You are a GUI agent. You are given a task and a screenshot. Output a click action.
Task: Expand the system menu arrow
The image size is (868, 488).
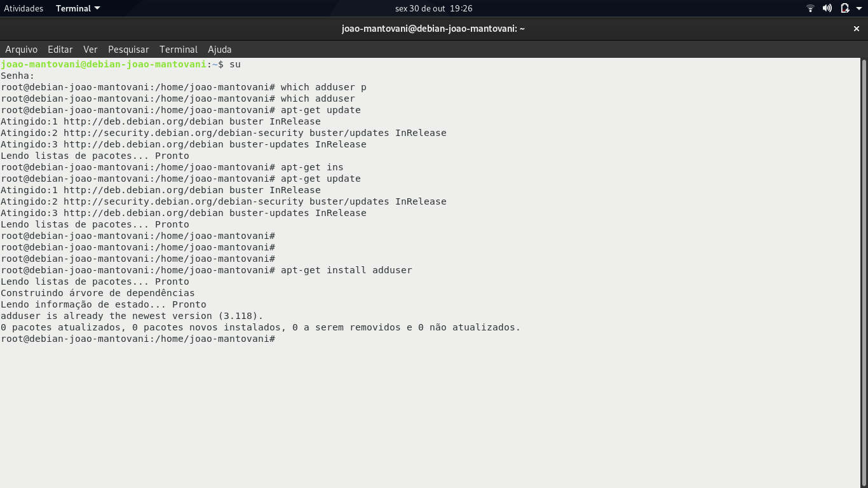click(x=858, y=8)
